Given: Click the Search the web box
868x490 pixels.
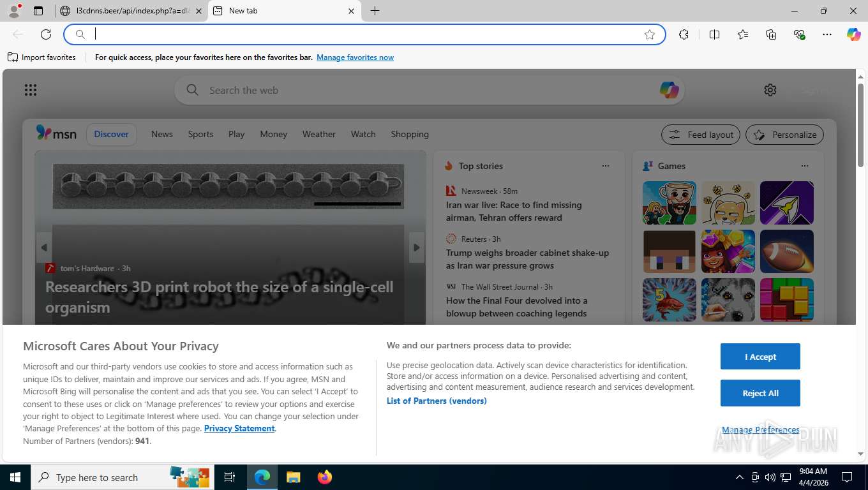Looking at the screenshot, I should pos(429,90).
